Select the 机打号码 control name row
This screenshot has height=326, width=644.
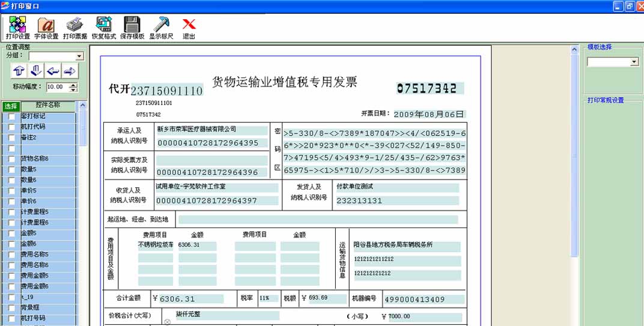pyautogui.click(x=48, y=319)
